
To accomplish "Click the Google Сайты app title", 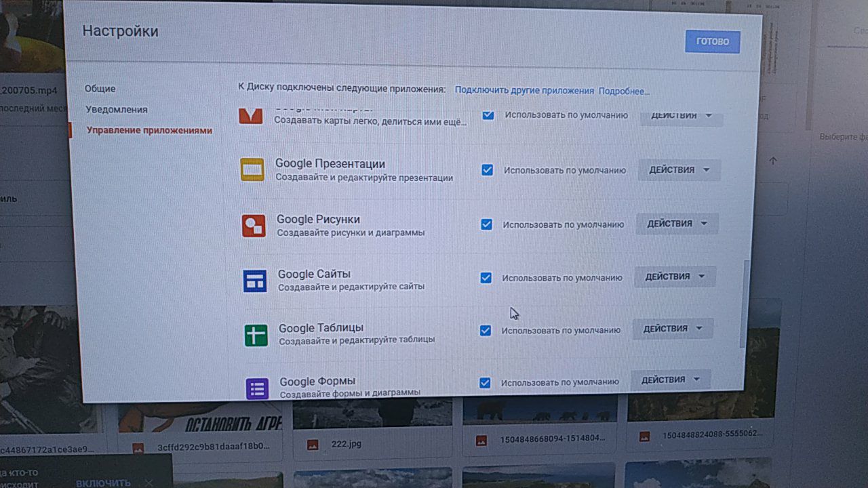I will pyautogui.click(x=314, y=274).
